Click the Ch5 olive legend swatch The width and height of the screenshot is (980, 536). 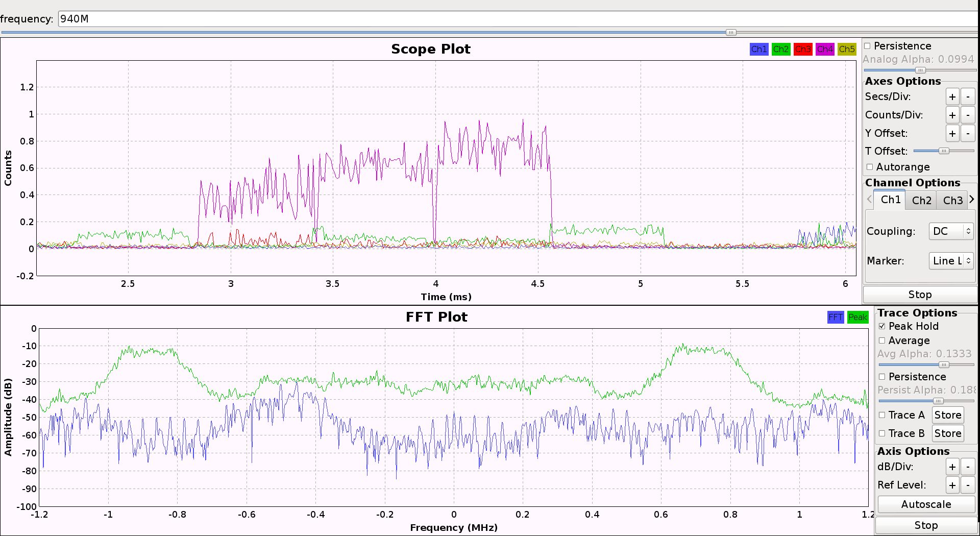coord(847,49)
